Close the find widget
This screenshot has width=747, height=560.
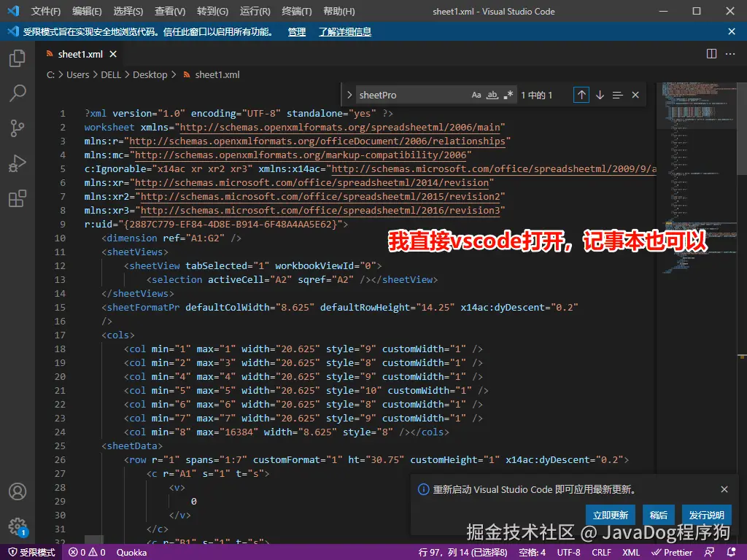tap(635, 95)
